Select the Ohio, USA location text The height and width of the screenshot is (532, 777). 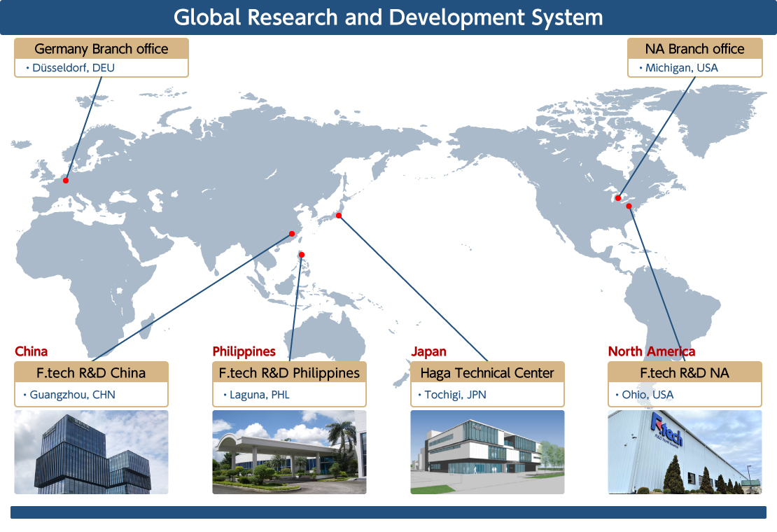pos(647,395)
